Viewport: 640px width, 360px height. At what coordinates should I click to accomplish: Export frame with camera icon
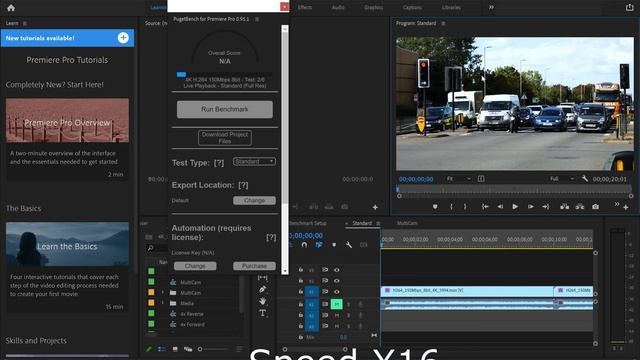[x=596, y=207]
